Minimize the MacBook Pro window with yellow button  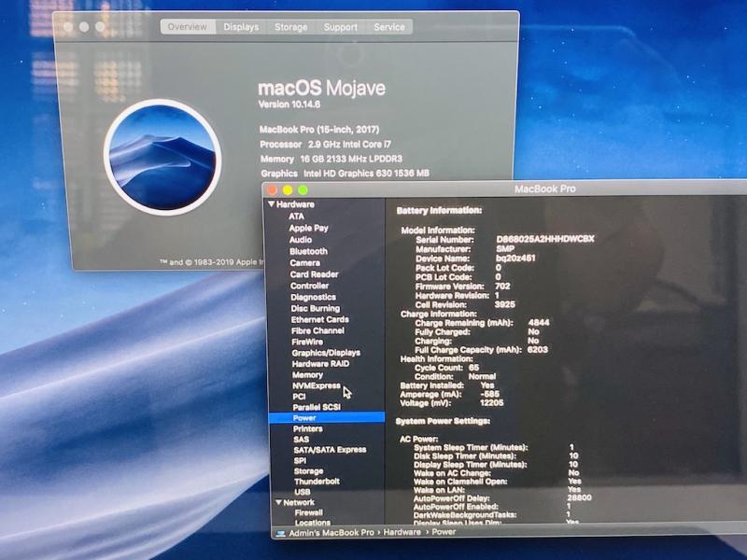coord(288,190)
